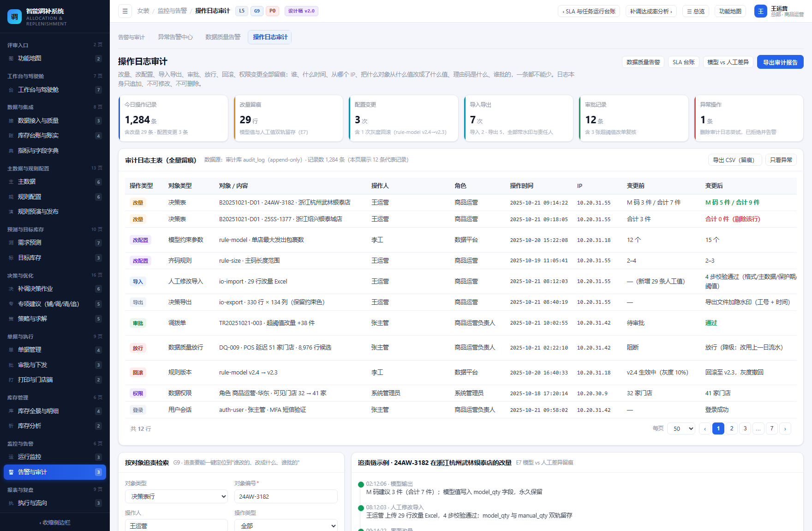Click the 监控与告警 breadcrumb link
Viewport: 812px width, 531px height.
[x=173, y=11]
